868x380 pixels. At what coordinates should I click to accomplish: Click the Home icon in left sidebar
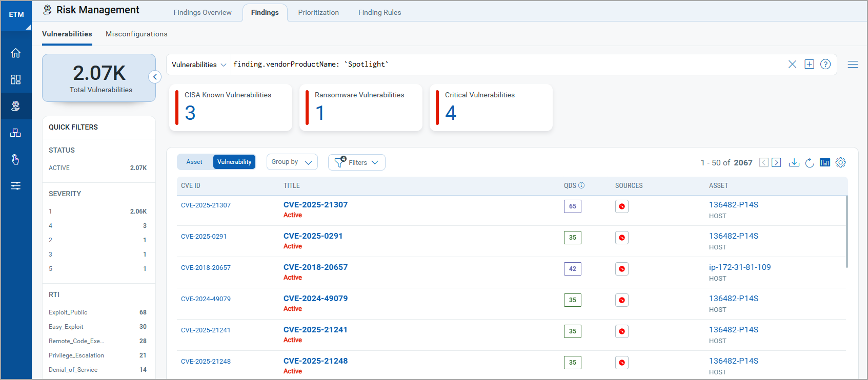[16, 53]
